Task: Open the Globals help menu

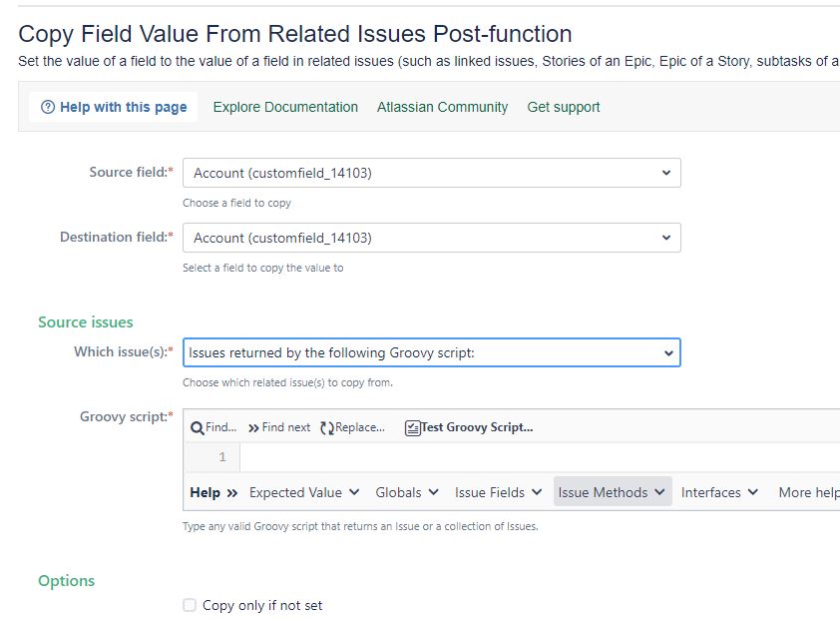Action: coord(407,492)
